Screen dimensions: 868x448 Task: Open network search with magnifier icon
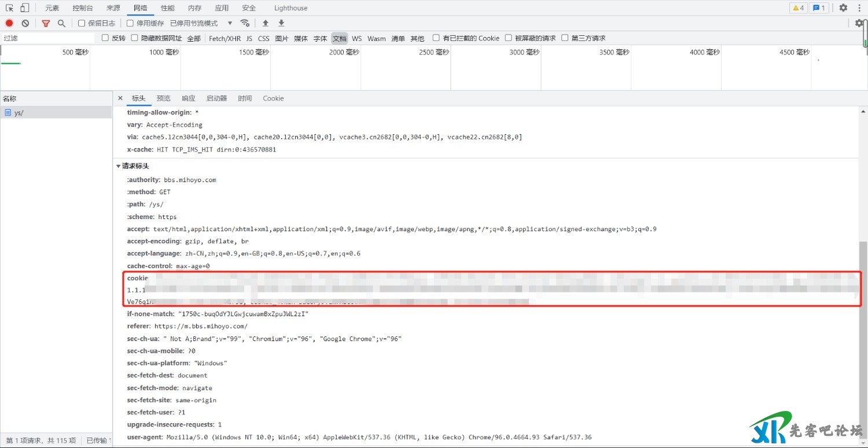(x=61, y=23)
